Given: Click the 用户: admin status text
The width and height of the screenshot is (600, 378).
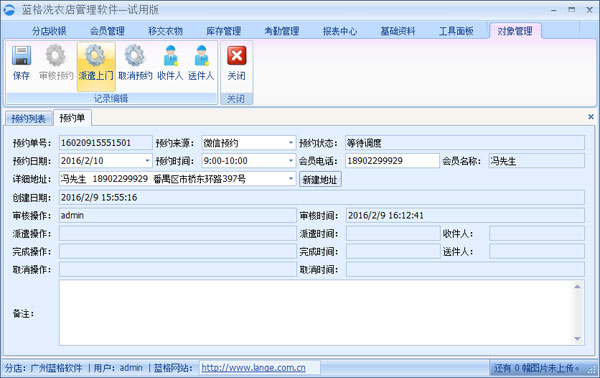Looking at the screenshot, I should 118,368.
